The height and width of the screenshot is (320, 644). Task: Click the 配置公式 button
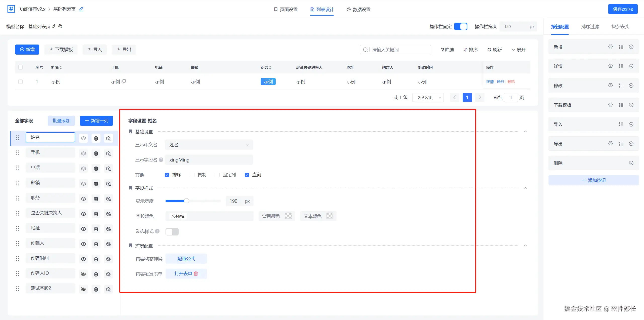pyautogui.click(x=186, y=259)
